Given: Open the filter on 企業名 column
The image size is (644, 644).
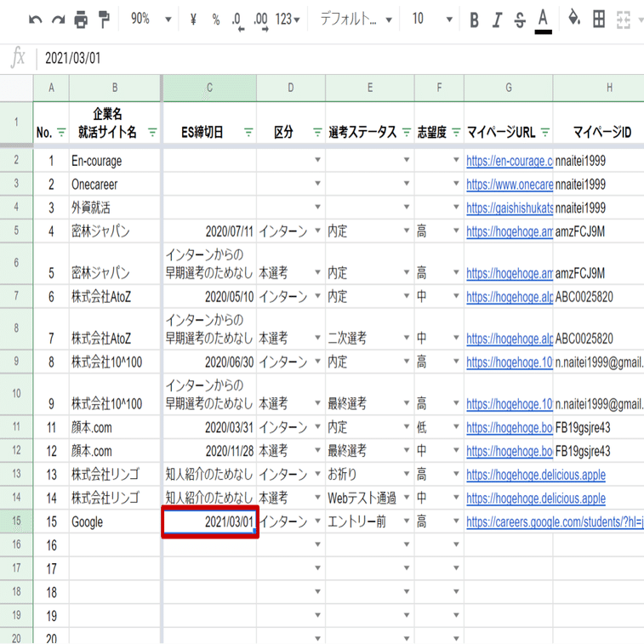Looking at the screenshot, I should coord(152,132).
